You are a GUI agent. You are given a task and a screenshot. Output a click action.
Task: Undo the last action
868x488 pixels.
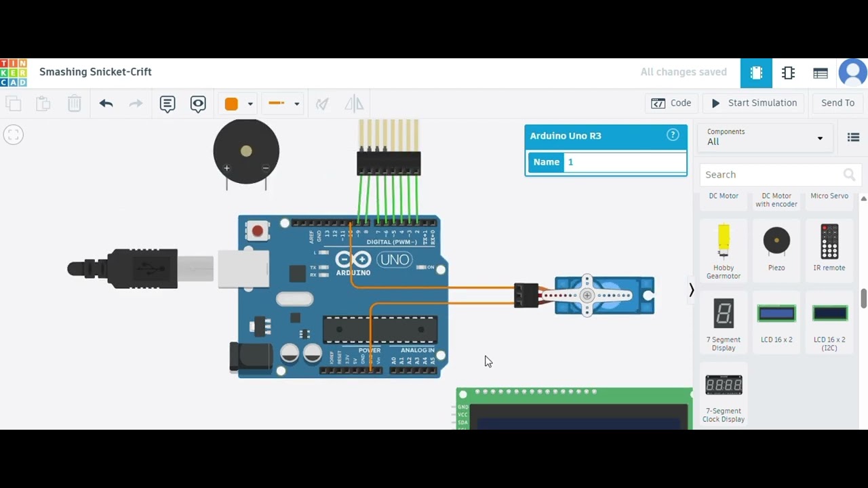pyautogui.click(x=106, y=104)
